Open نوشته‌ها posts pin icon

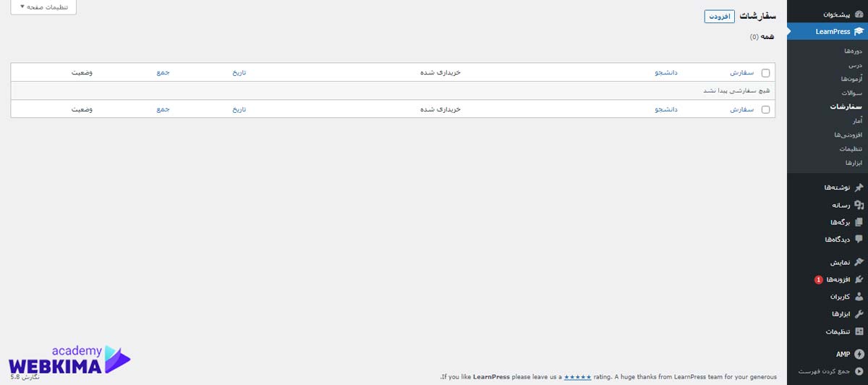859,187
